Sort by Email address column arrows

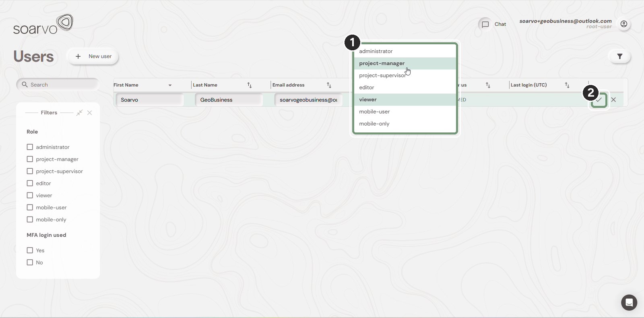point(329,85)
